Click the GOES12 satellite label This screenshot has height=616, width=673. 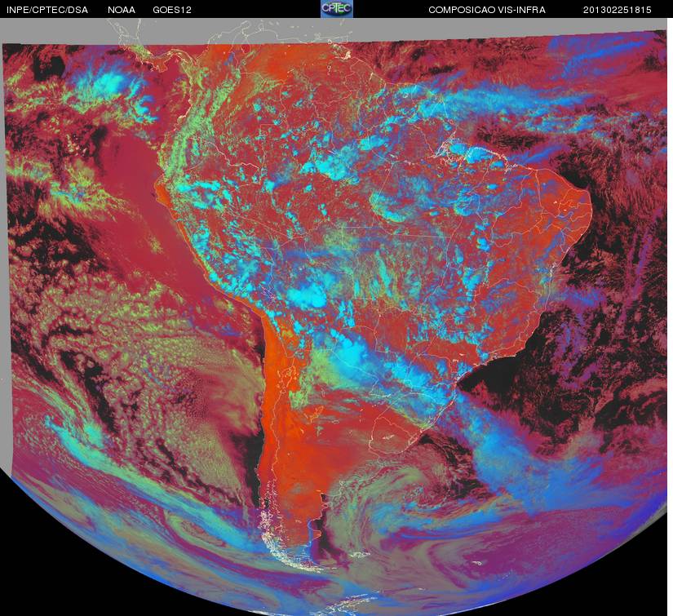point(172,10)
